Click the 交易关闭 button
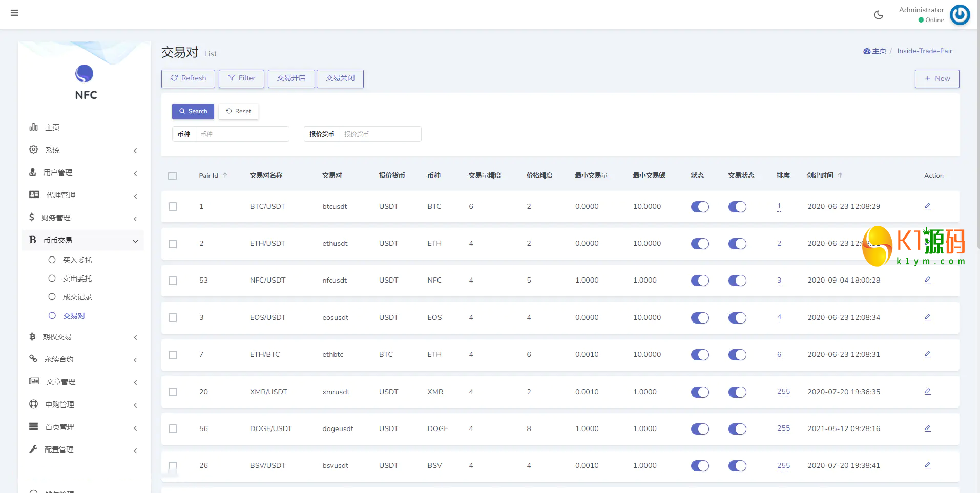Viewport: 980px width, 493px height. point(340,78)
